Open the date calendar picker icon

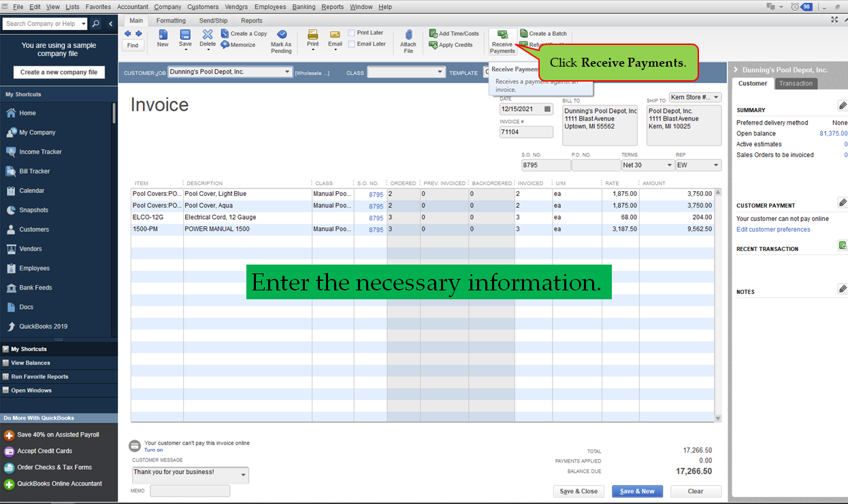coord(547,109)
